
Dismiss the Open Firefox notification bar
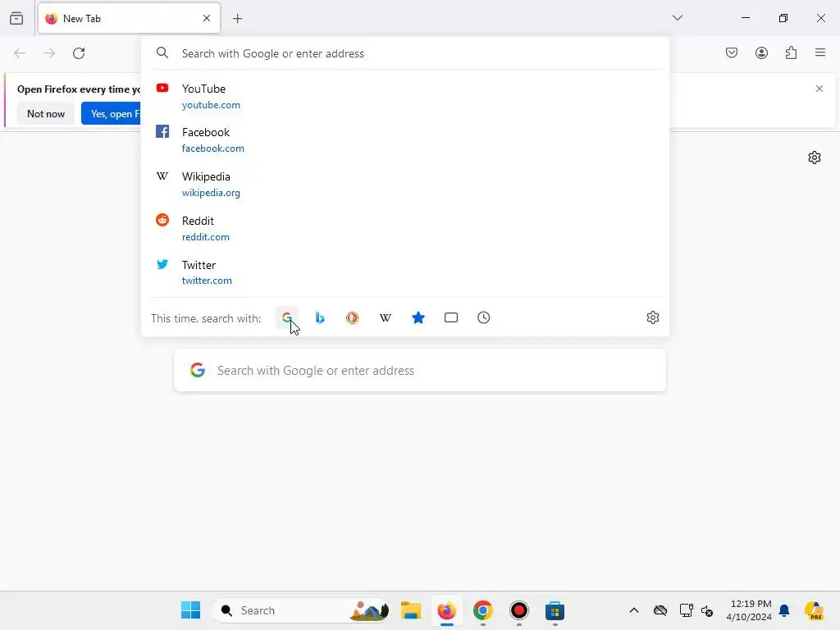(x=819, y=89)
